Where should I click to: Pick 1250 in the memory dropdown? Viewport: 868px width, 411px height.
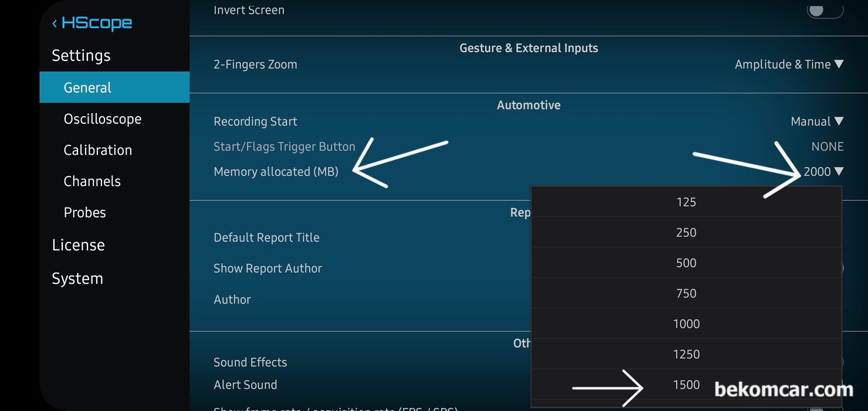coord(686,355)
